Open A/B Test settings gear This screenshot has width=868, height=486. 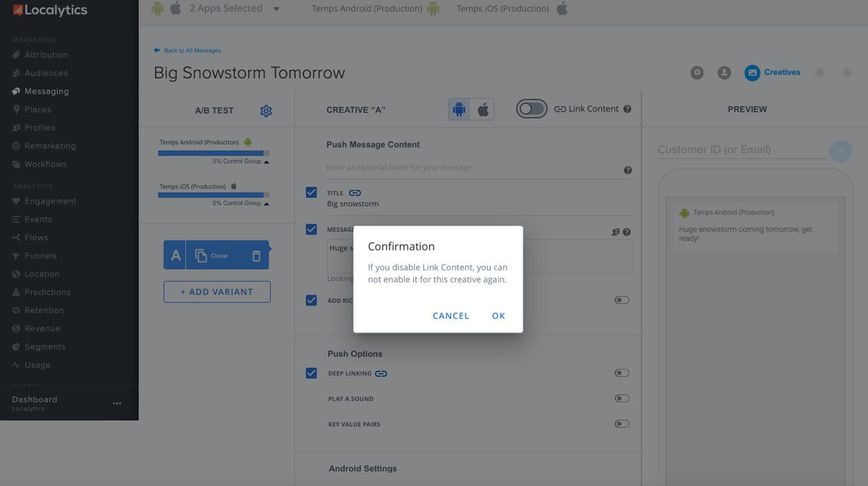pyautogui.click(x=266, y=111)
